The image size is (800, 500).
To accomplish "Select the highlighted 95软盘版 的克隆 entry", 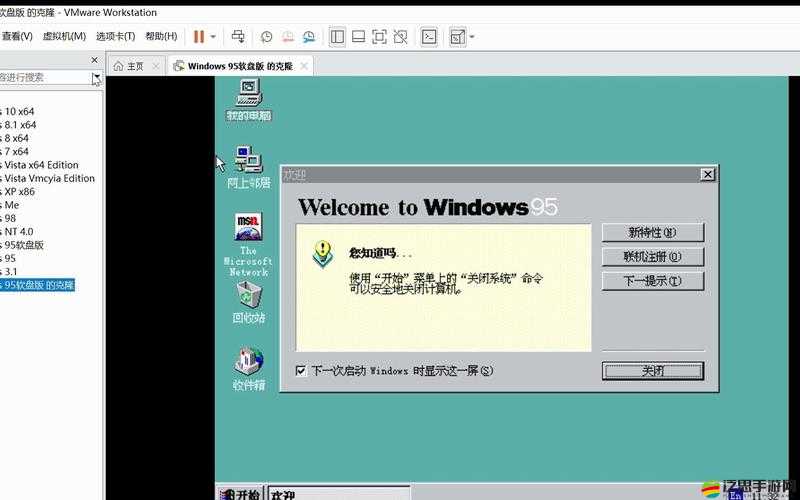I will pyautogui.click(x=38, y=285).
